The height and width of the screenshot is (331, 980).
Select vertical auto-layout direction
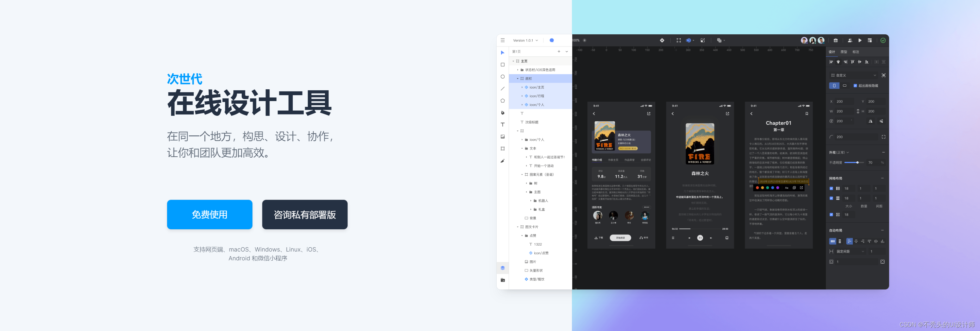pos(840,241)
